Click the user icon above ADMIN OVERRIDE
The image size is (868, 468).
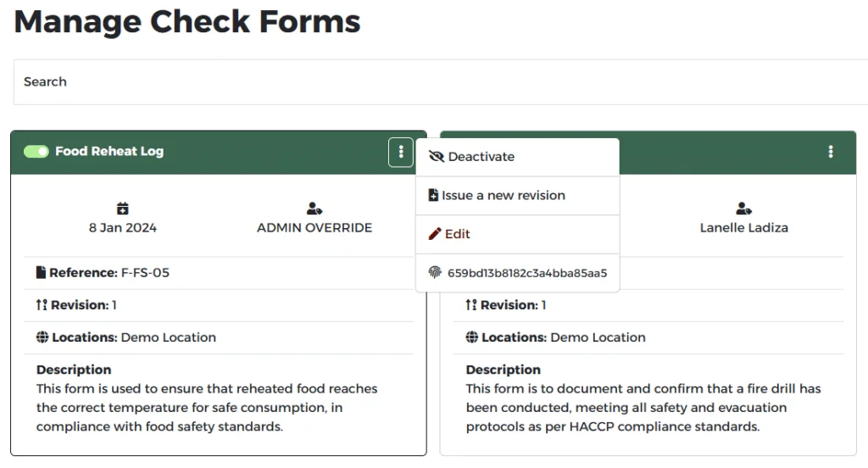tap(314, 209)
